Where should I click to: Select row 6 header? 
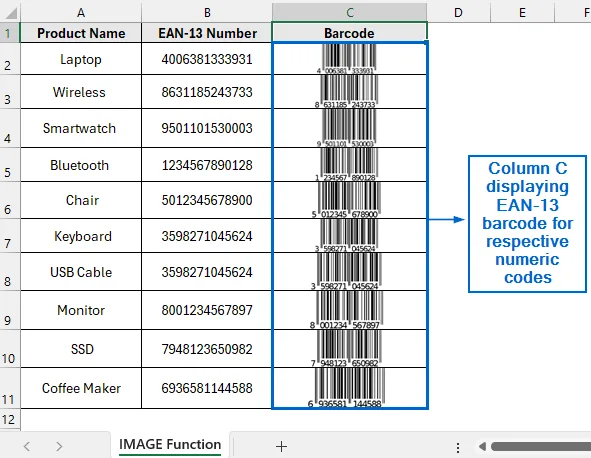(x=10, y=200)
